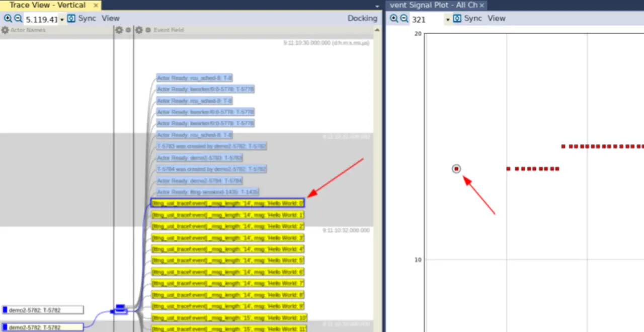Image resolution: width=644 pixels, height=332 pixels.
Task: Open the Trace View's View menu
Action: click(111, 19)
